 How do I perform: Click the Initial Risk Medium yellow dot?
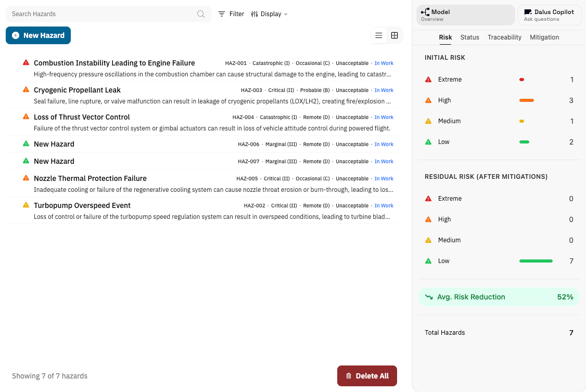[x=521, y=121]
